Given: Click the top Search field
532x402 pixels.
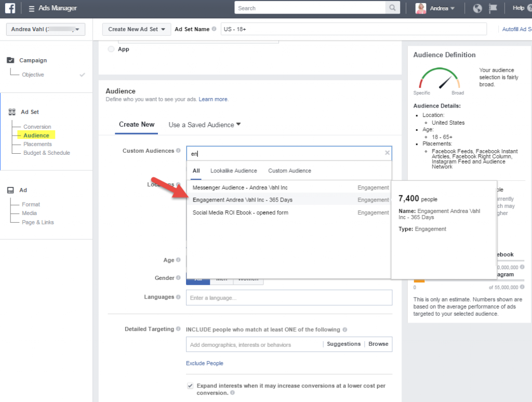Looking at the screenshot, I should point(310,8).
